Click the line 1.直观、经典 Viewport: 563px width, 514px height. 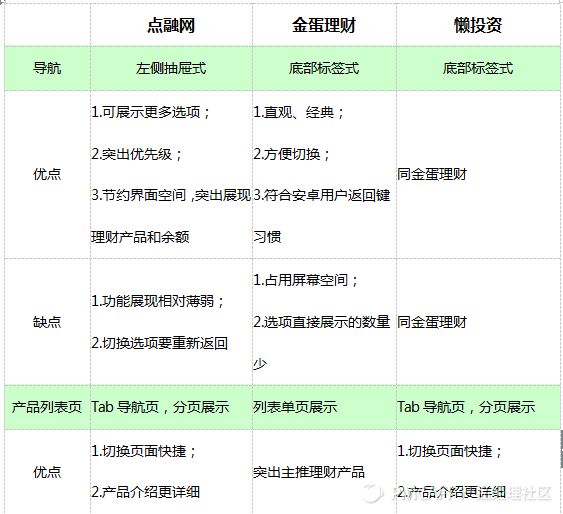(299, 112)
